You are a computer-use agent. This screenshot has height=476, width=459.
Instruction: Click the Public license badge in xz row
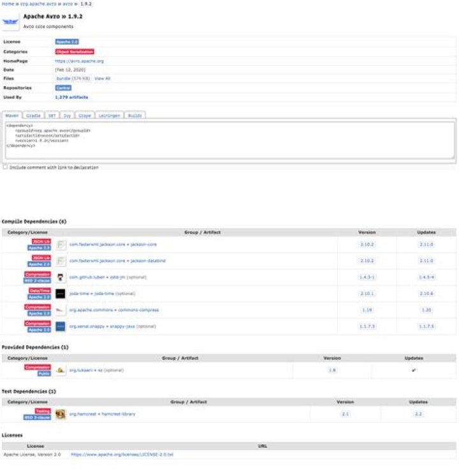point(44,373)
